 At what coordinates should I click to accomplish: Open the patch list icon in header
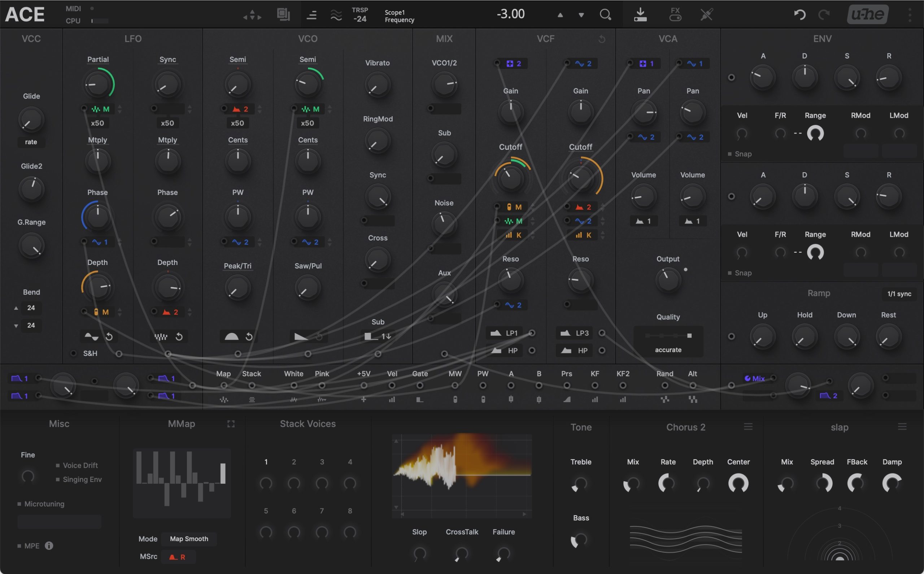click(x=311, y=15)
